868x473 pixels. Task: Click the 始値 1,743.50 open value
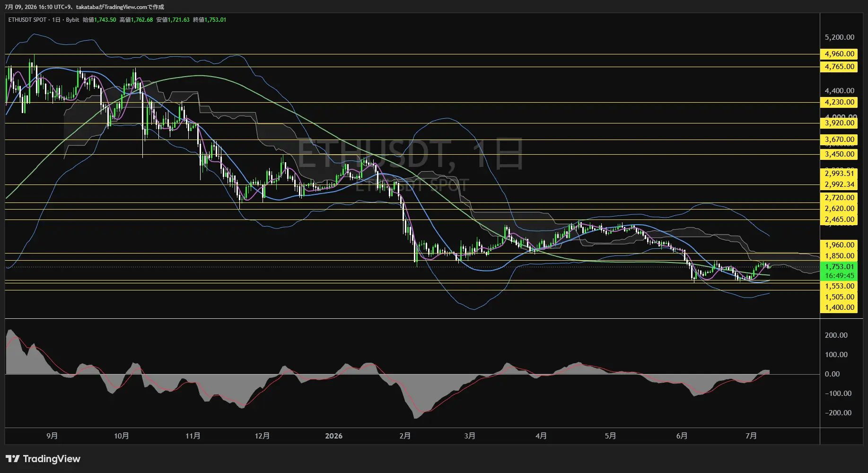[x=99, y=20]
